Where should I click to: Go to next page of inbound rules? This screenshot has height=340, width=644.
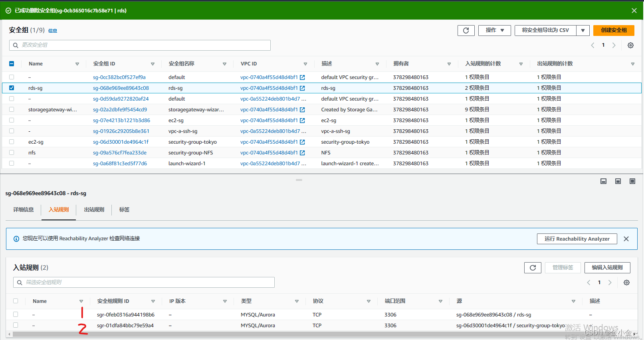[610, 283]
